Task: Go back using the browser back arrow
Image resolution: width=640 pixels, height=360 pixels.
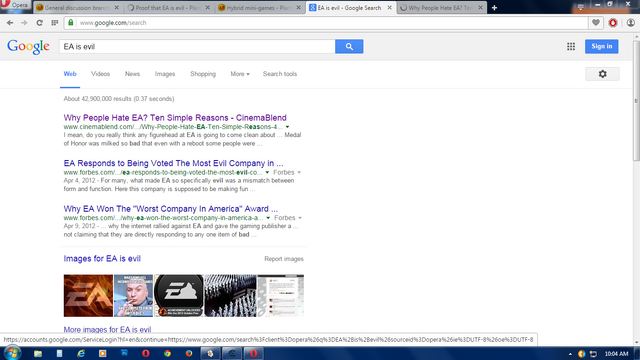Action: (x=10, y=23)
